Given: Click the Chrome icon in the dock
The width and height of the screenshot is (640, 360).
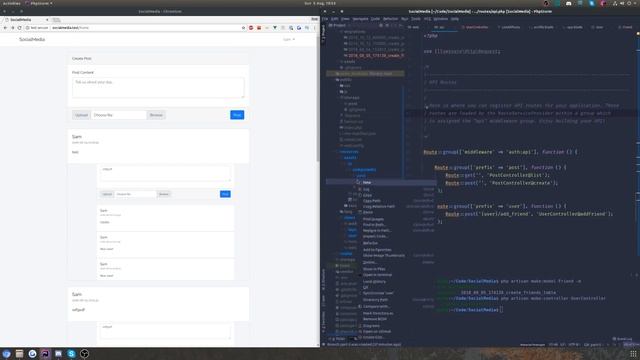Looking at the screenshot, I should tap(6, 354).
